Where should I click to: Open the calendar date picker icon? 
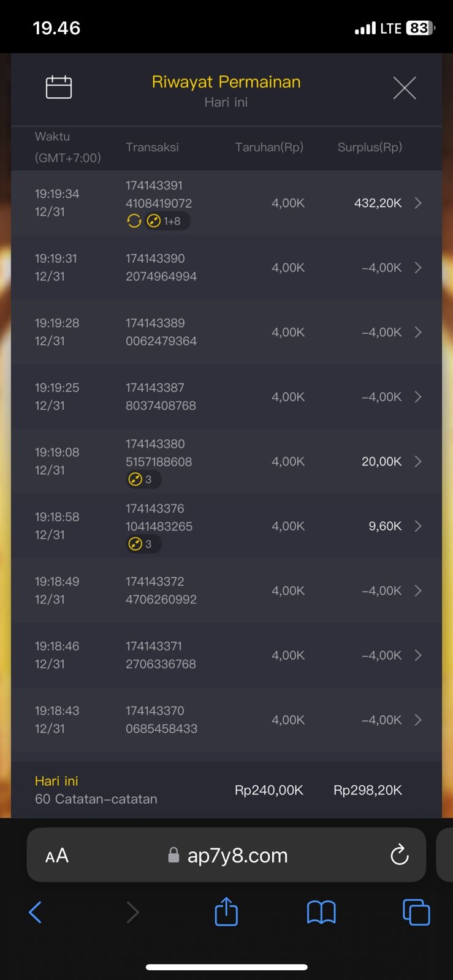point(59,87)
